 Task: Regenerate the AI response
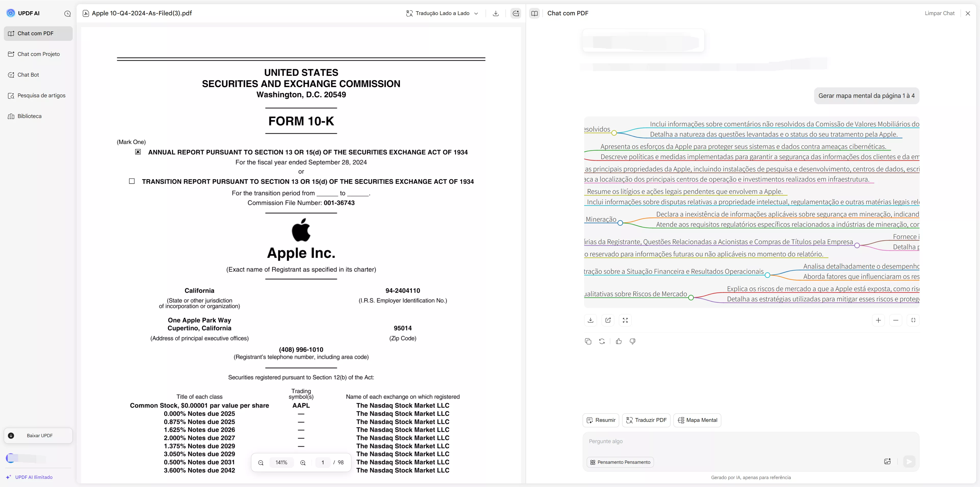click(602, 341)
